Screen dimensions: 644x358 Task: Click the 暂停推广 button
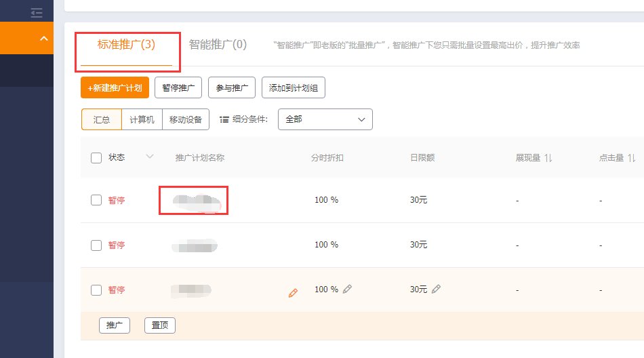(178, 87)
